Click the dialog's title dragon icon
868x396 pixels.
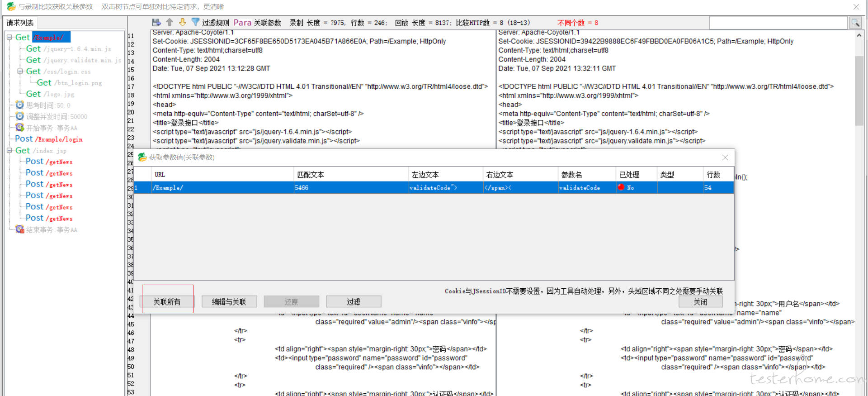tap(142, 157)
